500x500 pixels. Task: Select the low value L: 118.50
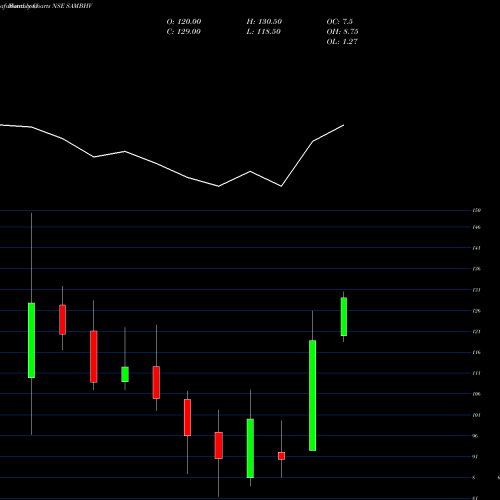264,32
